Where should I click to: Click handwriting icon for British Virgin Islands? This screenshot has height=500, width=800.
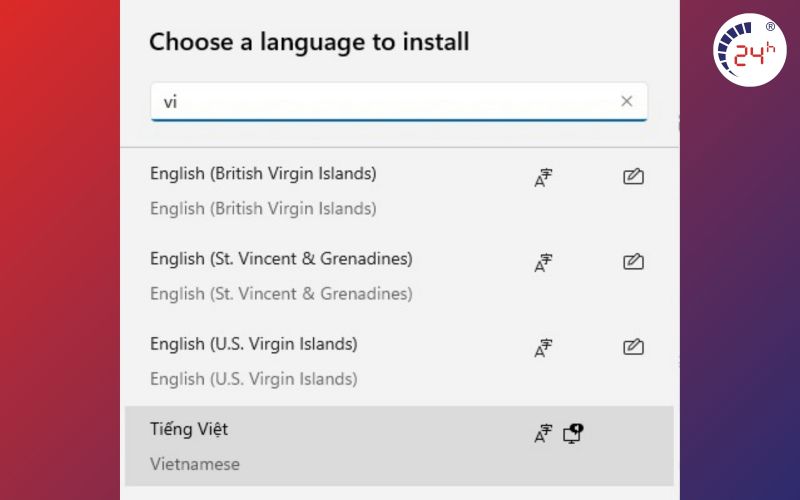coord(633,177)
